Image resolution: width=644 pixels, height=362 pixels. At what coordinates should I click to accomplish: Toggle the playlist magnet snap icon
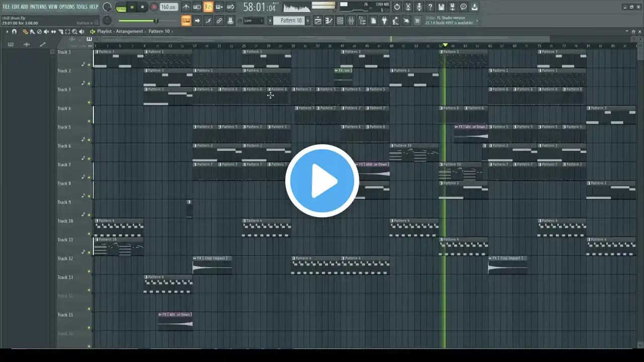click(14, 32)
